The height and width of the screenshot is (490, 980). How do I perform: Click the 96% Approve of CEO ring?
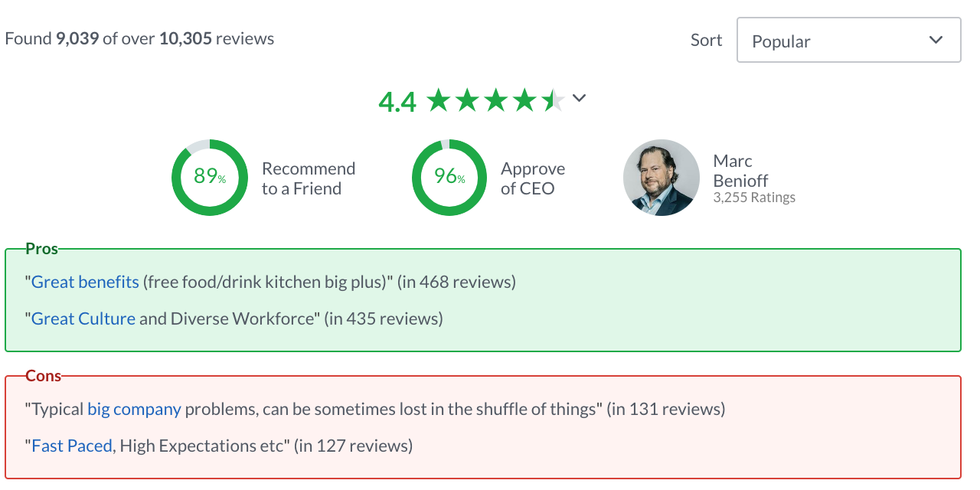[449, 177]
